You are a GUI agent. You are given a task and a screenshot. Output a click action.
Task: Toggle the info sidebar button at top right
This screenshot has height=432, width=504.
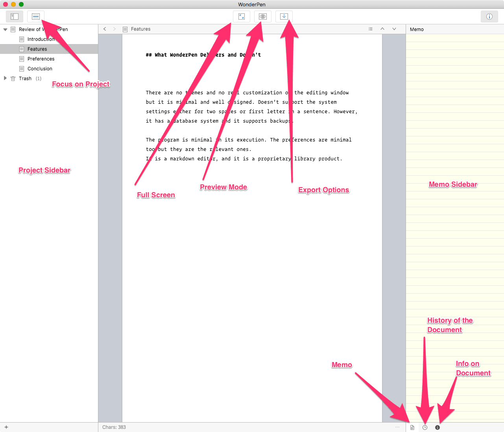489,17
